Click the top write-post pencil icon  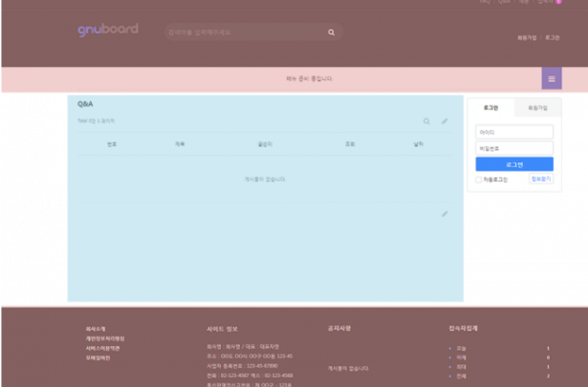(444, 121)
